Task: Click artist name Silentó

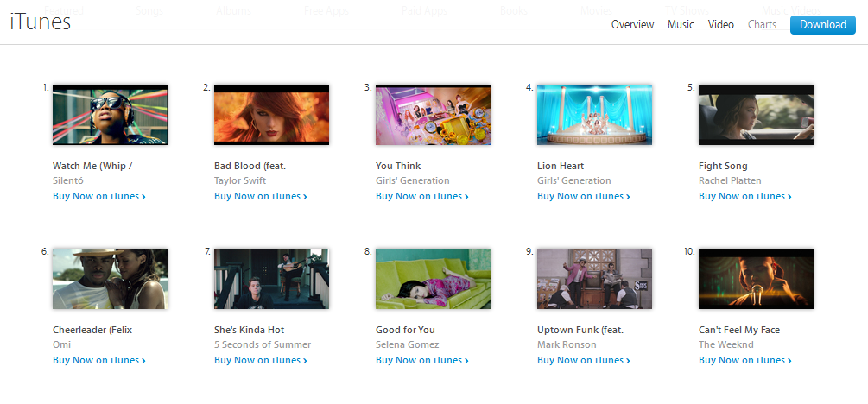Action: [68, 180]
